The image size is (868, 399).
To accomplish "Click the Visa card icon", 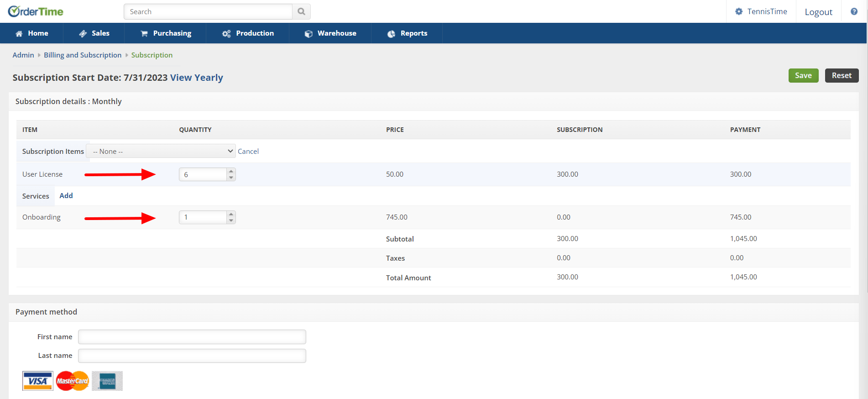I will coord(38,381).
